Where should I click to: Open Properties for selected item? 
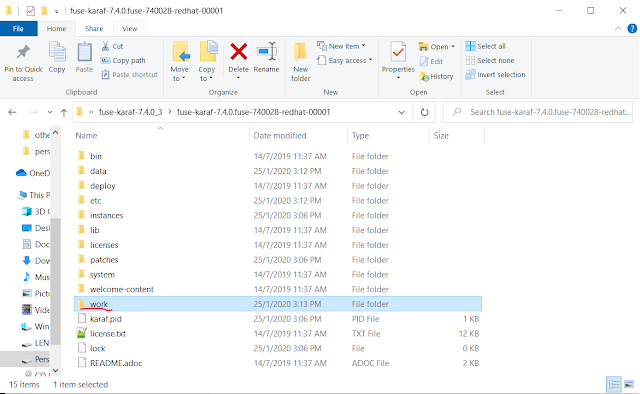[x=398, y=60]
